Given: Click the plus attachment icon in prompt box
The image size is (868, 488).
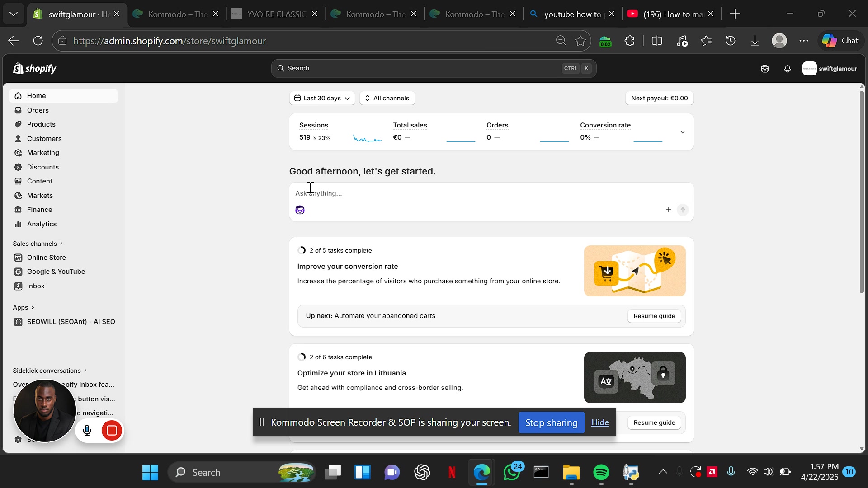Looking at the screenshot, I should pyautogui.click(x=668, y=210).
